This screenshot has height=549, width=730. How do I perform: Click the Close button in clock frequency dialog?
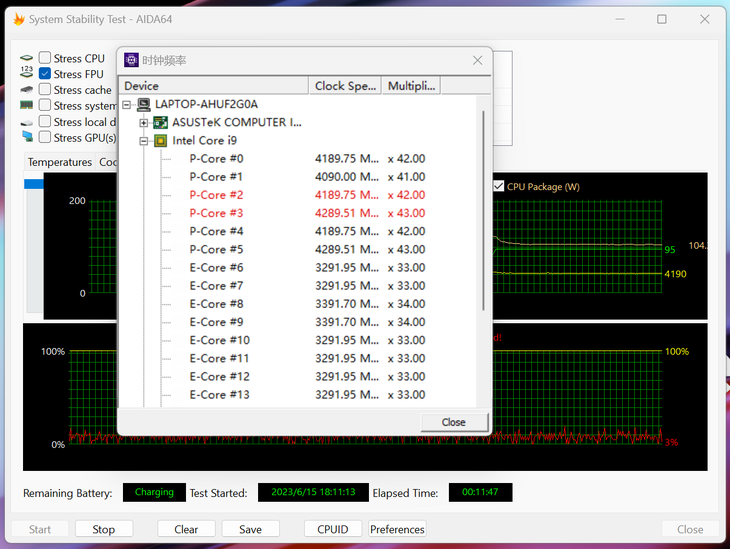[454, 422]
